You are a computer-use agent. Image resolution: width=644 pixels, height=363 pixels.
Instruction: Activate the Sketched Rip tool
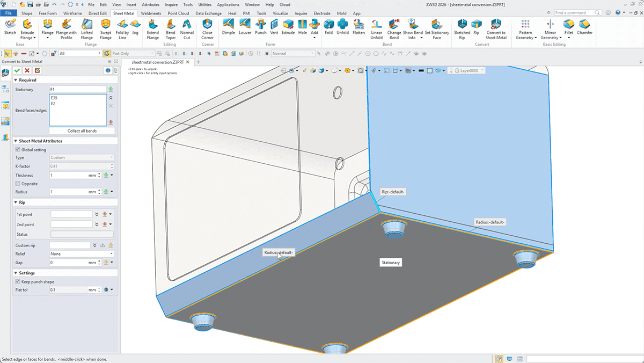[462, 27]
